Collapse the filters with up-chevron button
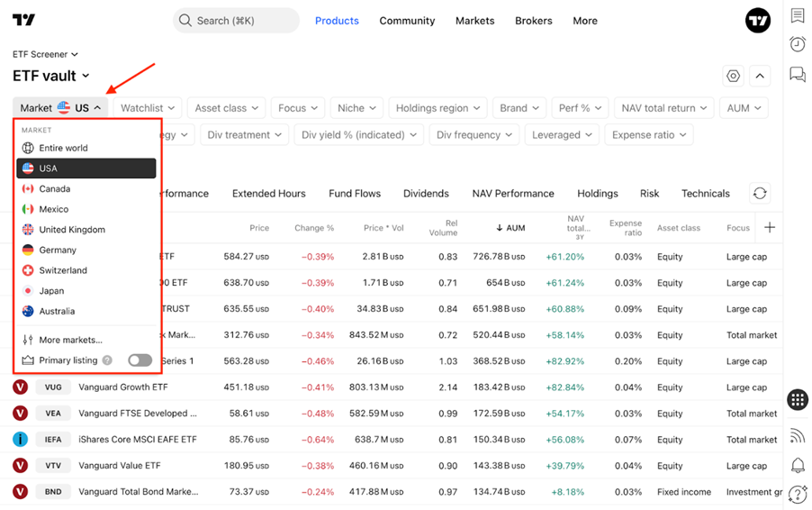 click(760, 77)
